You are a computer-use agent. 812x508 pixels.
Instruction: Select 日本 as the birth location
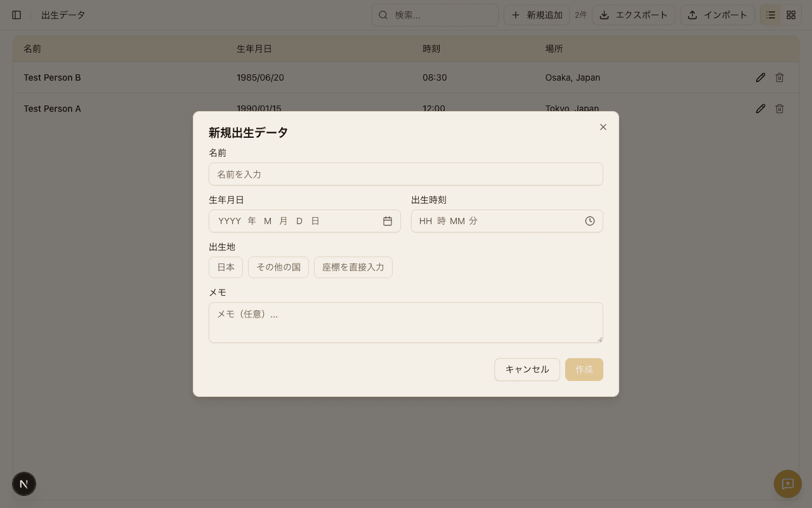(225, 267)
